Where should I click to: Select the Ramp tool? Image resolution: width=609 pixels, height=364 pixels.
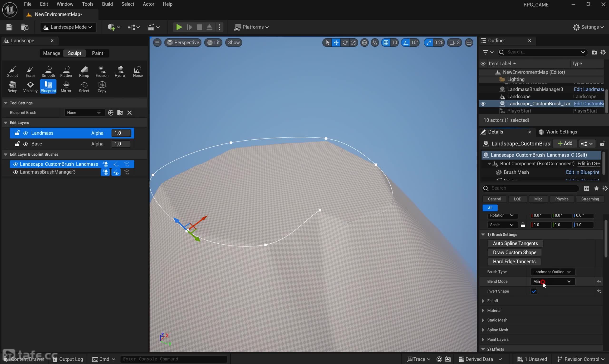[84, 71]
